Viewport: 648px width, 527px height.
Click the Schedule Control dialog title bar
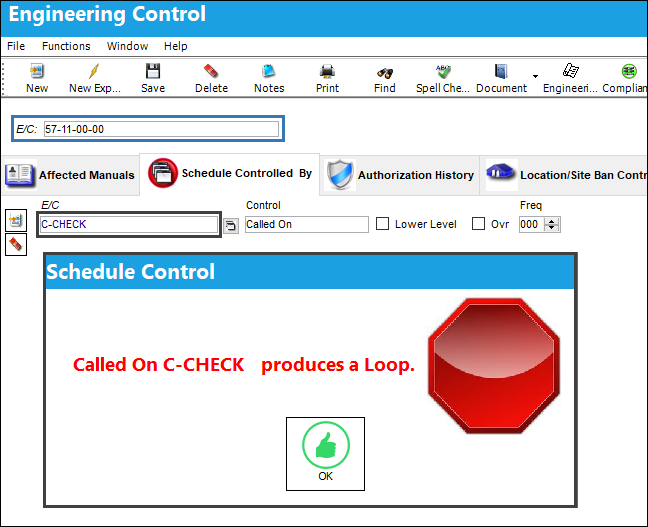310,272
